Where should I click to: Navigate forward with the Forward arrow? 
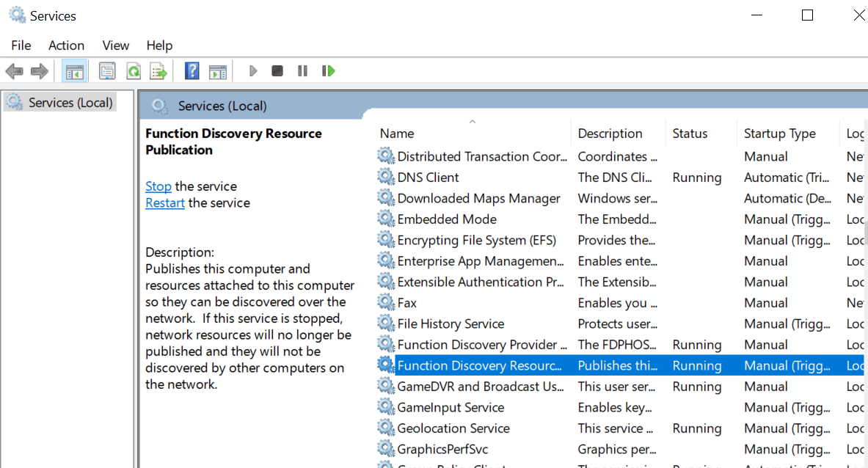[x=38, y=70]
